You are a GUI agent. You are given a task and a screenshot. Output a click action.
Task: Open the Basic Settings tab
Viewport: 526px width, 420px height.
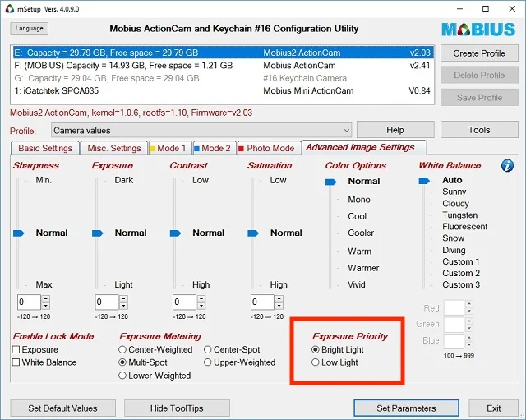(45, 148)
